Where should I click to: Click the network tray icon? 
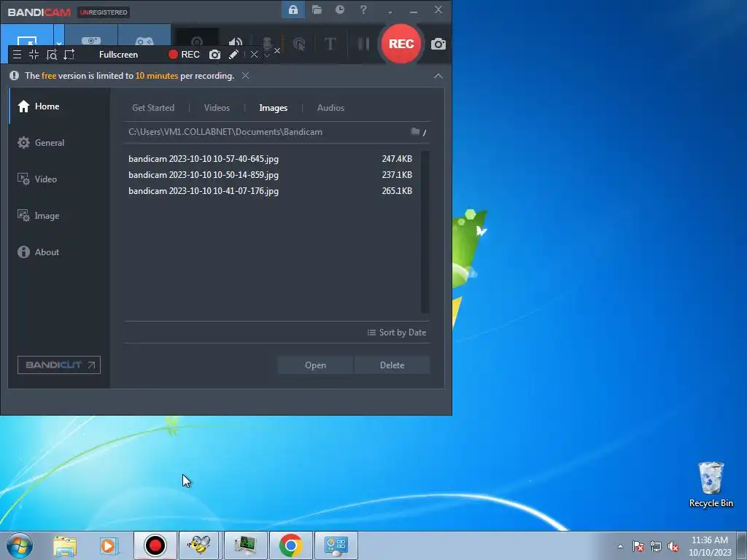point(656,546)
